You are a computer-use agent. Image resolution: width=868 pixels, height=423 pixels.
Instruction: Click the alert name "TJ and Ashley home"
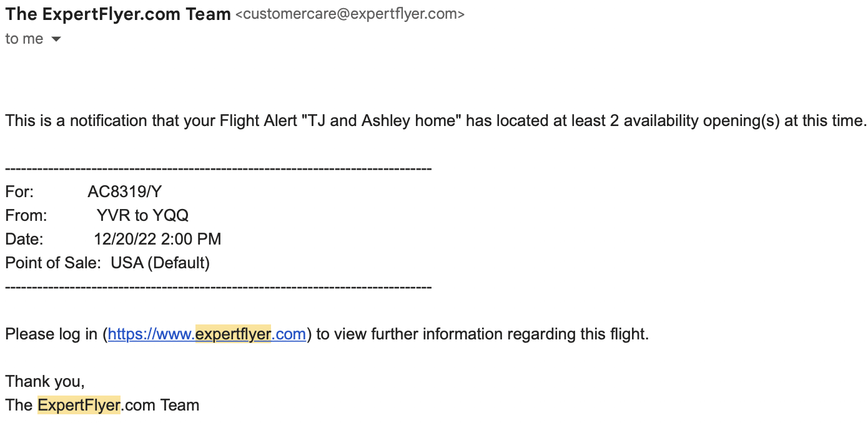point(382,121)
